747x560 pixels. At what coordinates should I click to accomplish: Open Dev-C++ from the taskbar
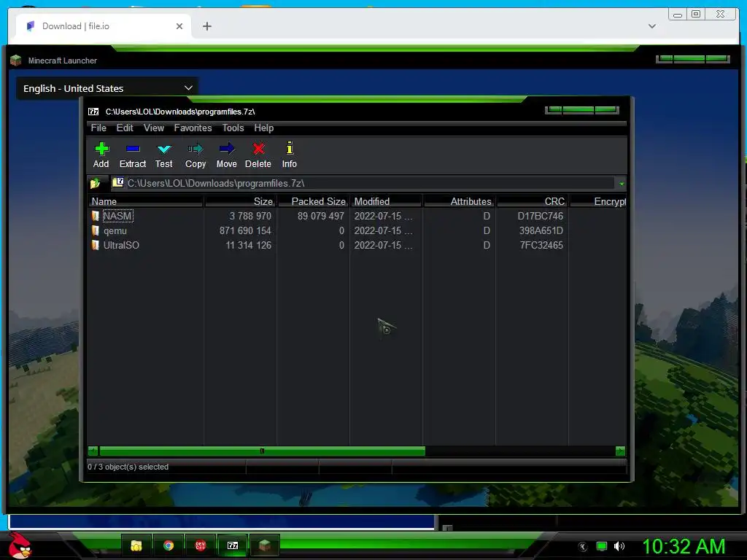201,545
